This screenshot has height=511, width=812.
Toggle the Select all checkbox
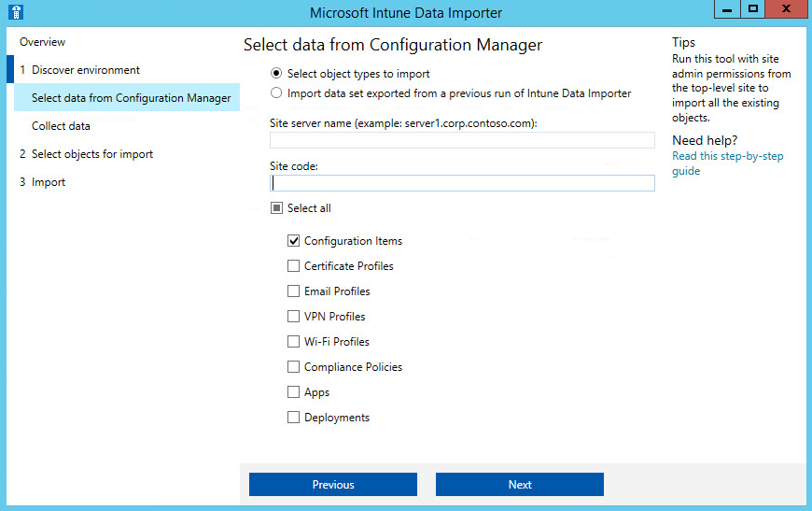pyautogui.click(x=277, y=208)
